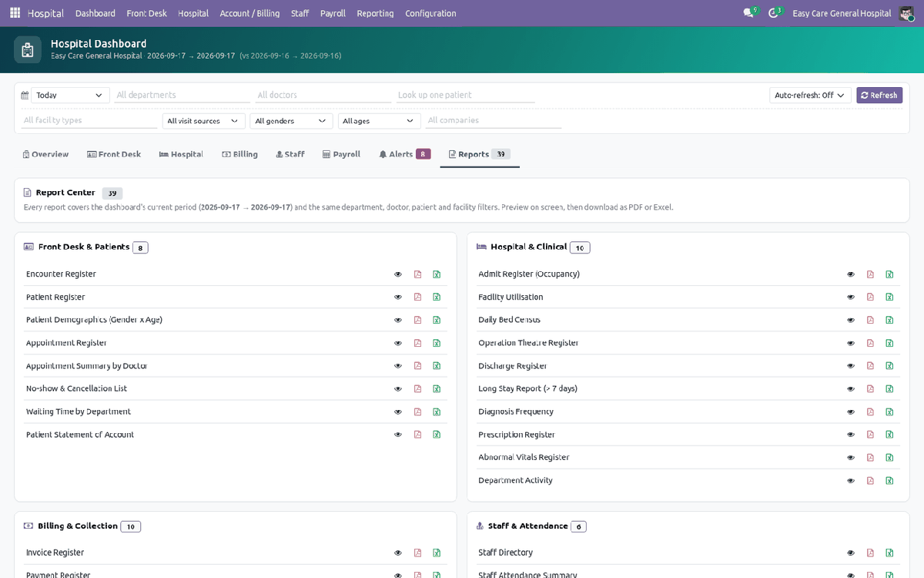Download Appointment Register as Excel
This screenshot has height=578, width=924.
click(x=437, y=343)
